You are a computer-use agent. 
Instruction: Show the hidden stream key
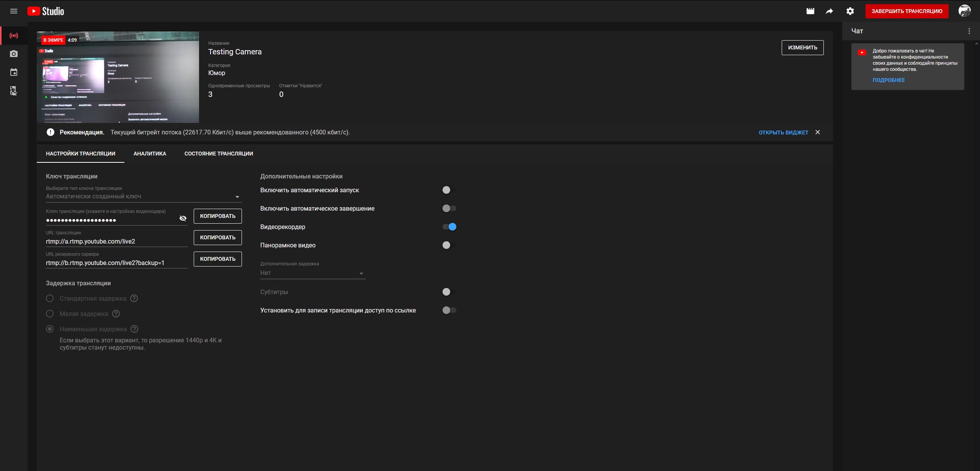[183, 218]
